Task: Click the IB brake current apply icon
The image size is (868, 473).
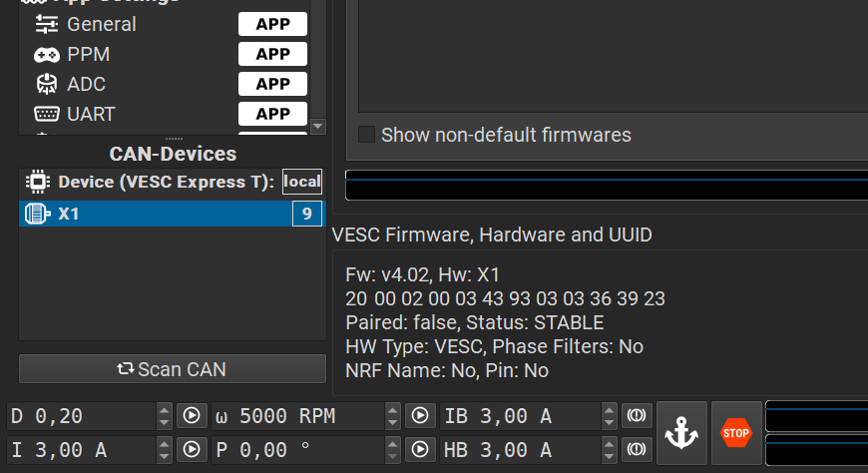Action: (636, 416)
